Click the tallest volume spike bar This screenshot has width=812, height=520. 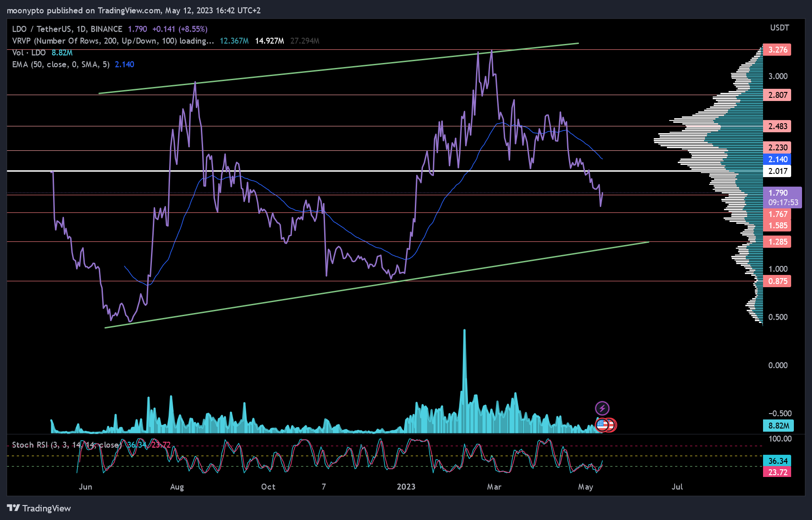(x=464, y=380)
